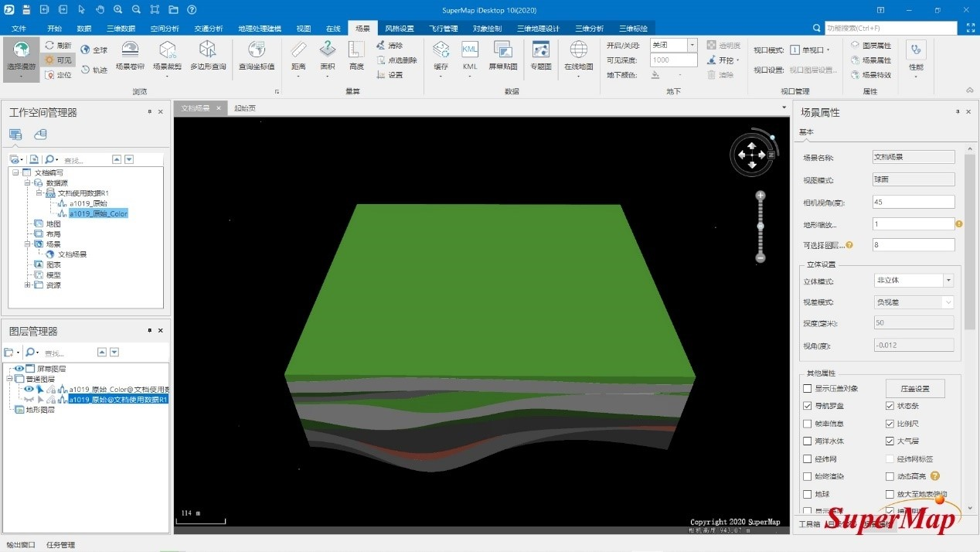Open the 在线地图 online map tool

578,56
